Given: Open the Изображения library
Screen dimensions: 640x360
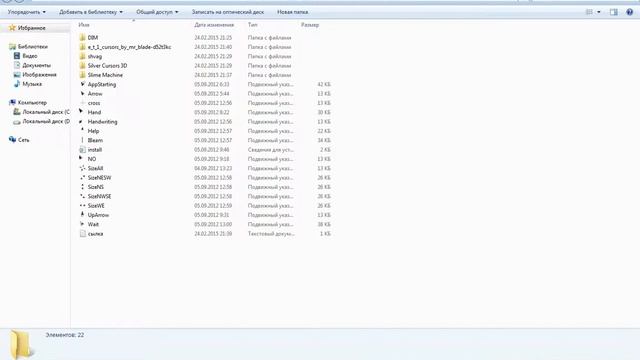Looking at the screenshot, I should pos(39,75).
